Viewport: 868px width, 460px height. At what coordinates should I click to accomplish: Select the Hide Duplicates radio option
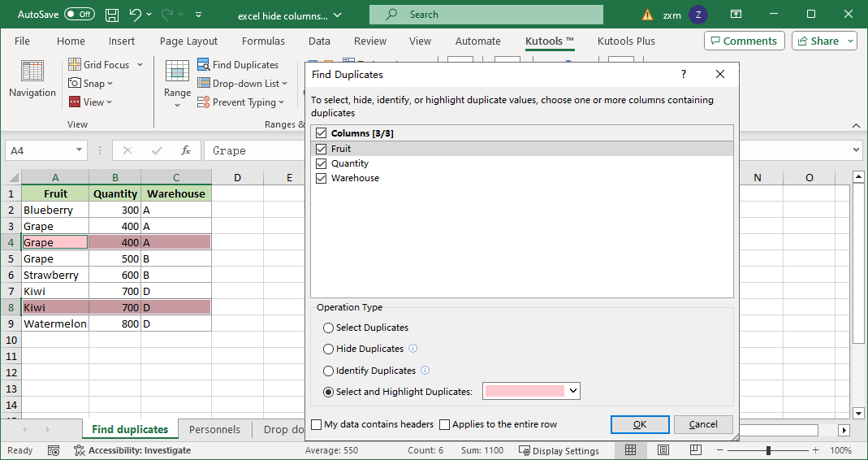pos(328,349)
